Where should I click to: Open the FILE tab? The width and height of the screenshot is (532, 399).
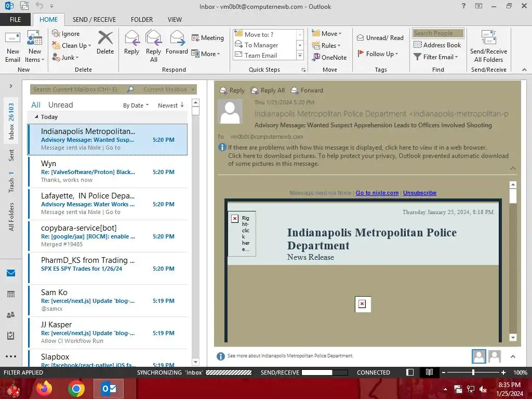tap(15, 20)
